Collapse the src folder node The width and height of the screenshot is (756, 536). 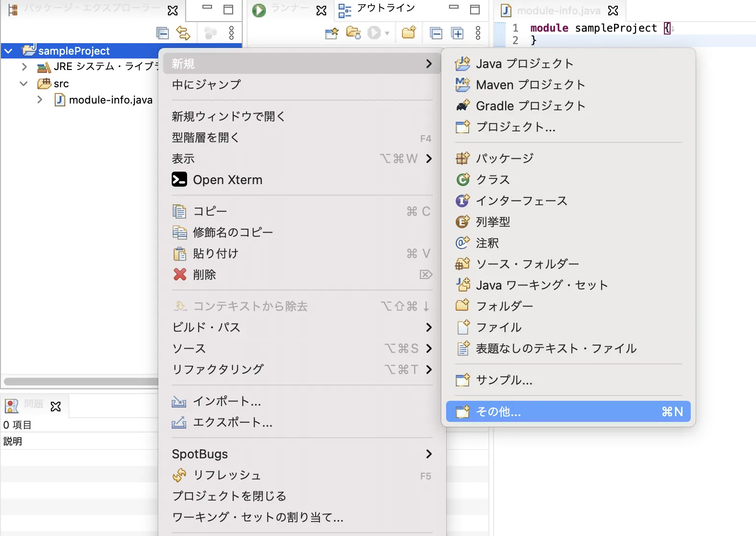[x=24, y=83]
